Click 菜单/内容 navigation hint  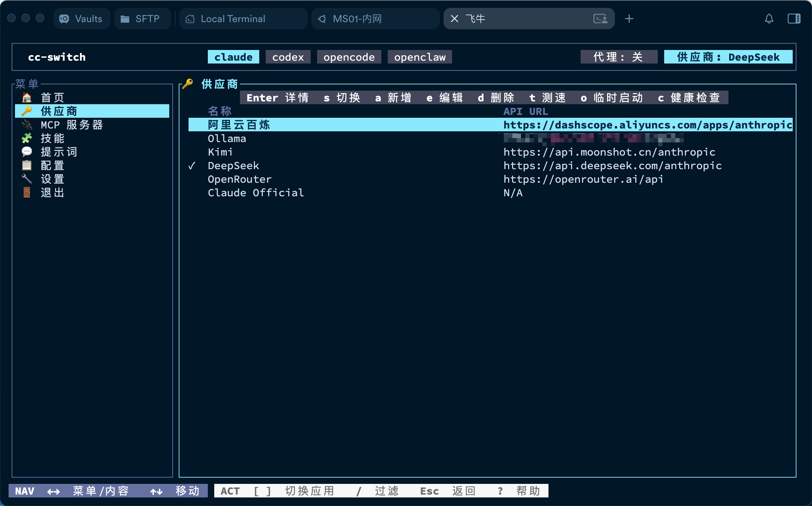click(88, 491)
